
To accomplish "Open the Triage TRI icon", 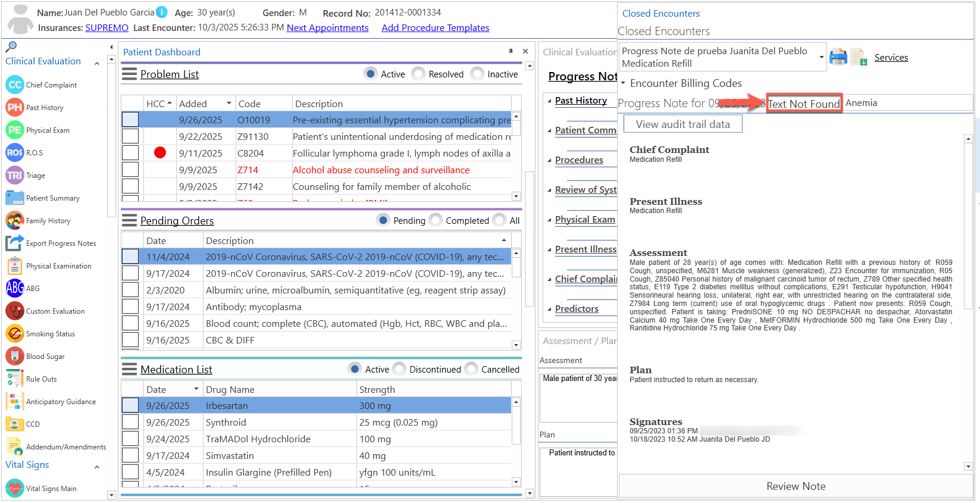I will [14, 176].
